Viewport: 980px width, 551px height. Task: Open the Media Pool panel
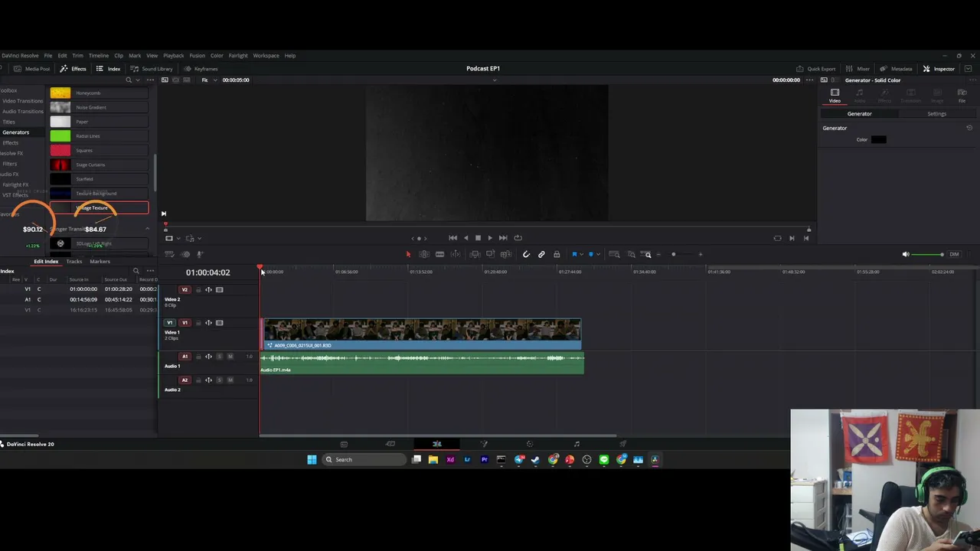click(x=31, y=69)
